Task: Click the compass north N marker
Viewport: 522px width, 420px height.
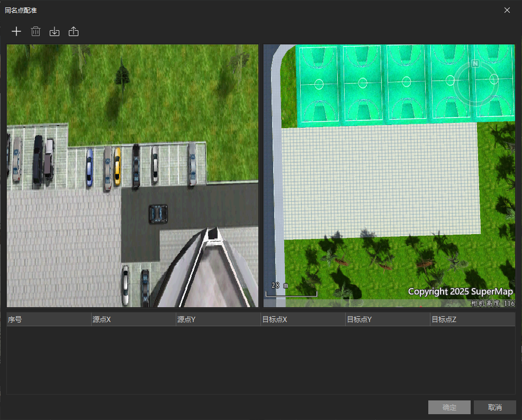Action: pyautogui.click(x=475, y=64)
